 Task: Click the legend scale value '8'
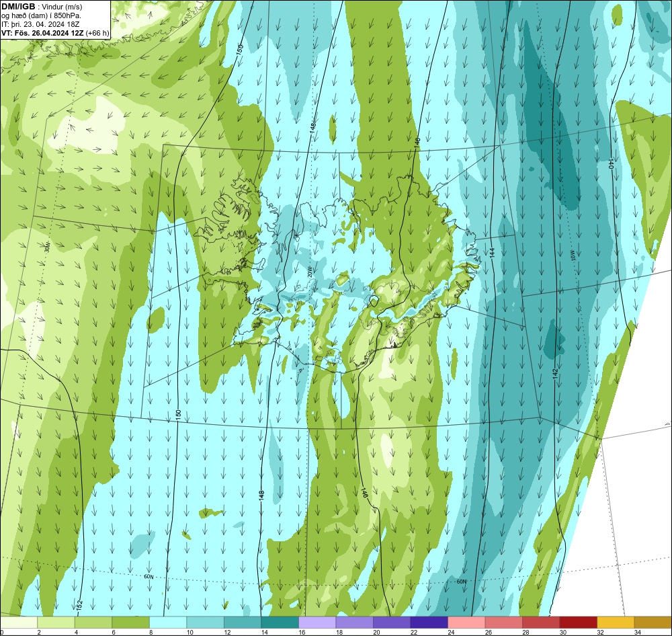(x=151, y=632)
